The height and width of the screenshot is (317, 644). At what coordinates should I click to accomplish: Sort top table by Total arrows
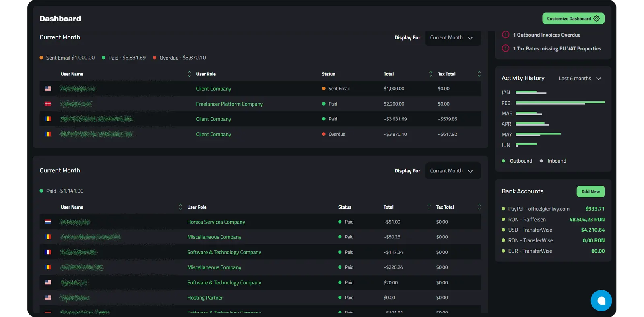click(431, 74)
